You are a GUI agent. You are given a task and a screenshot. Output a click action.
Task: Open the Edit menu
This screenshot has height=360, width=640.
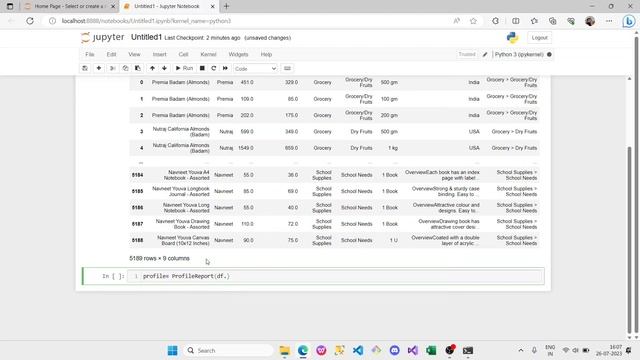111,54
